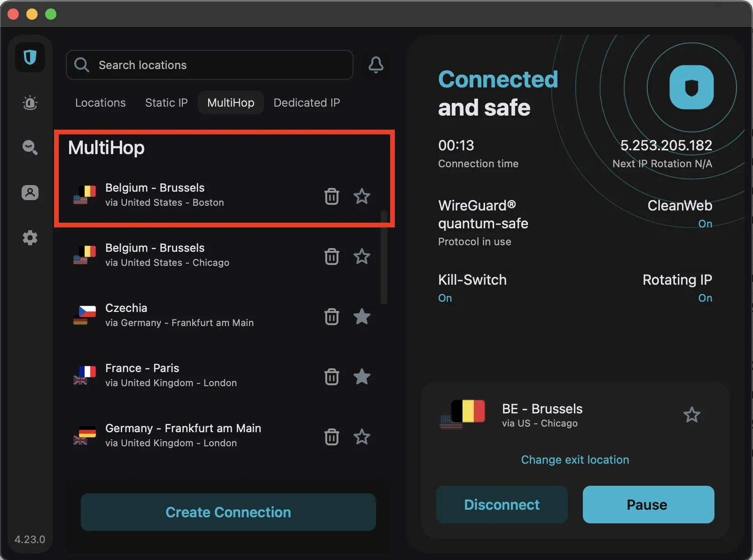753x560 pixels.
Task: Open the Alert feature in sidebar
Action: tap(30, 102)
